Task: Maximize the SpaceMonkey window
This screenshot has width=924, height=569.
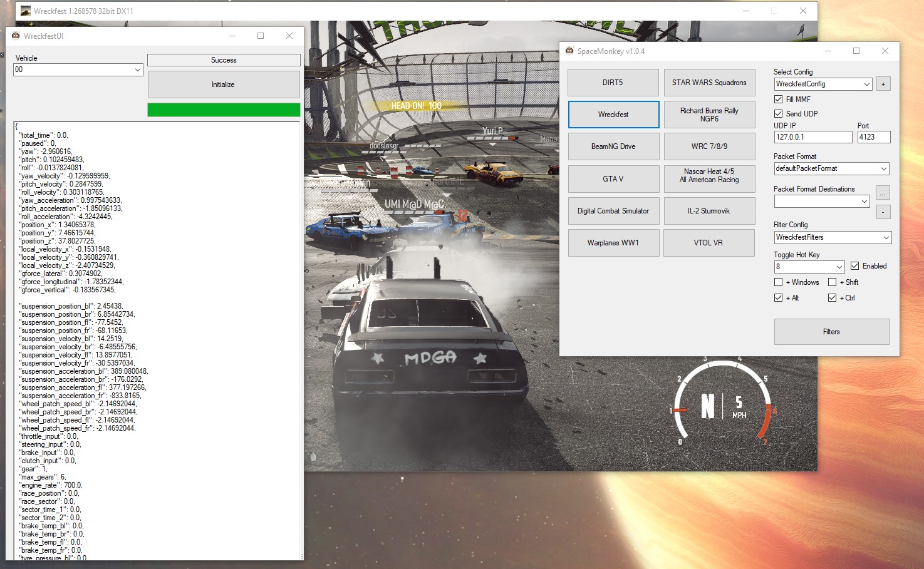Action: 856,51
